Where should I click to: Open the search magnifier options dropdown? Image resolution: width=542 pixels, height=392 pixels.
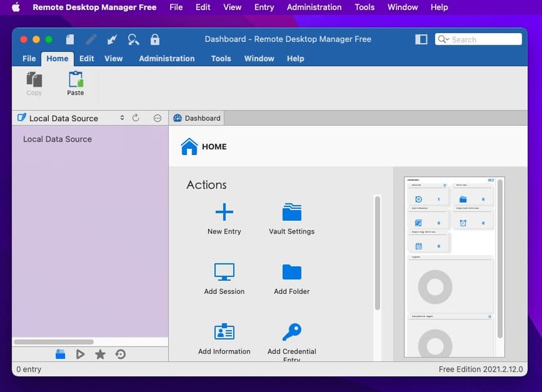click(x=444, y=39)
